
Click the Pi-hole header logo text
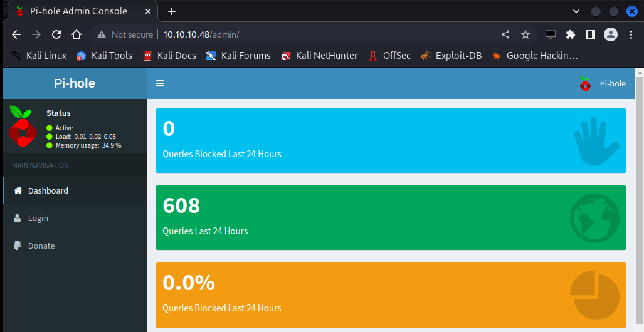click(x=75, y=83)
